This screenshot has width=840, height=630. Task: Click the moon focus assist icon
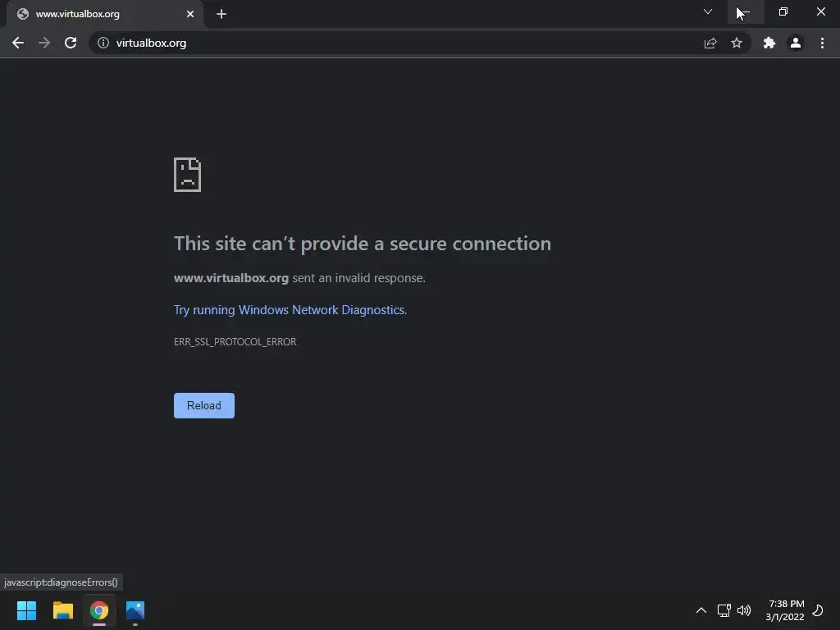coord(818,610)
